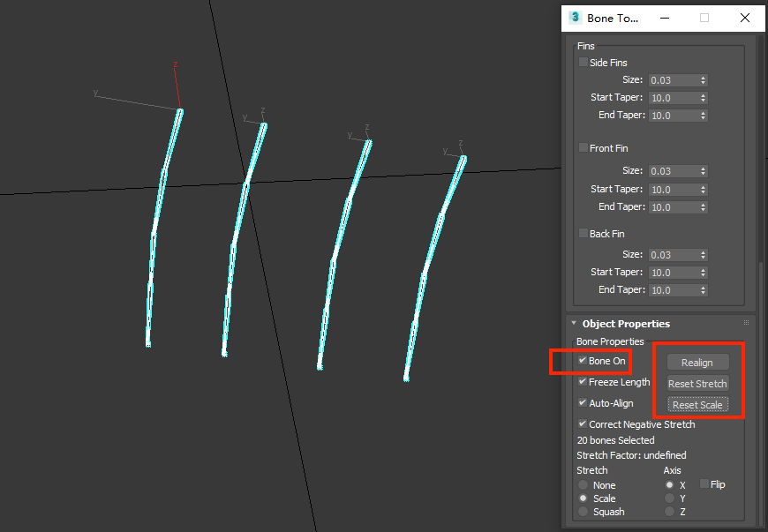Click the 3ds Max Bone Tools window icon
The image size is (768, 532).
click(575, 18)
